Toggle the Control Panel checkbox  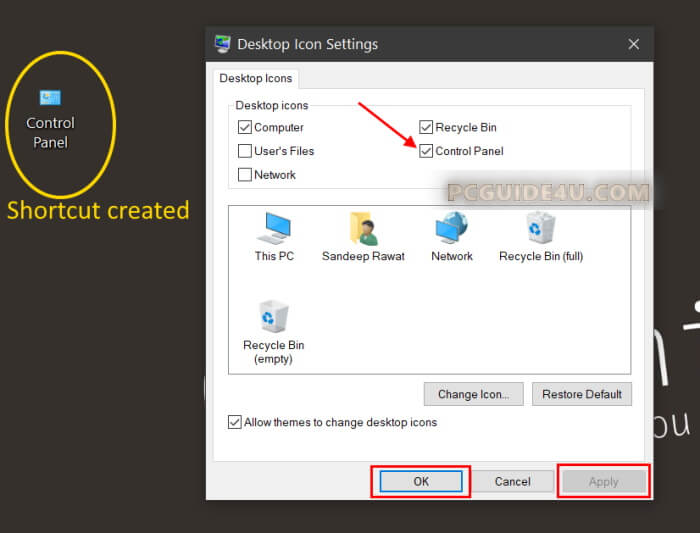427,151
